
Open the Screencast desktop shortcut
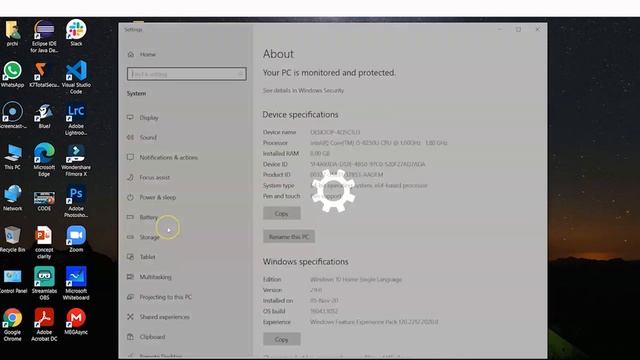pyautogui.click(x=12, y=116)
